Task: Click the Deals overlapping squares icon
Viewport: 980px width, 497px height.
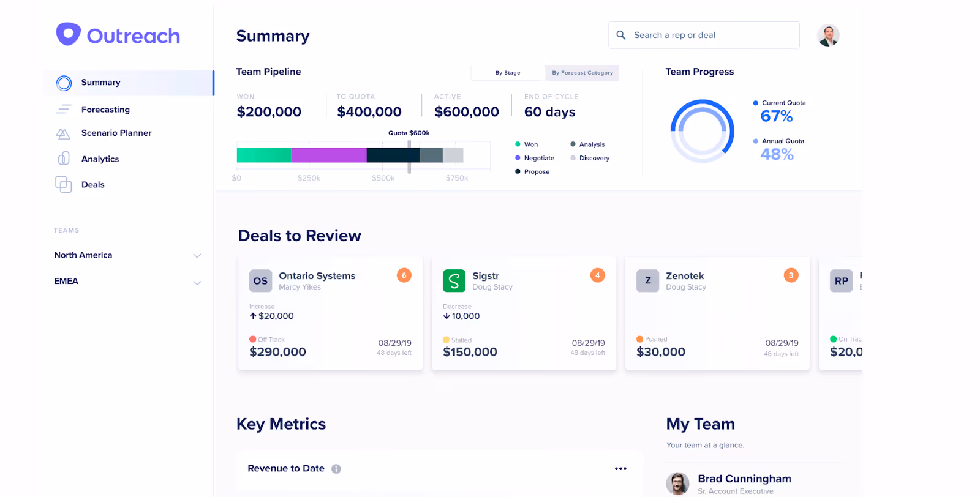Action: pyautogui.click(x=64, y=184)
